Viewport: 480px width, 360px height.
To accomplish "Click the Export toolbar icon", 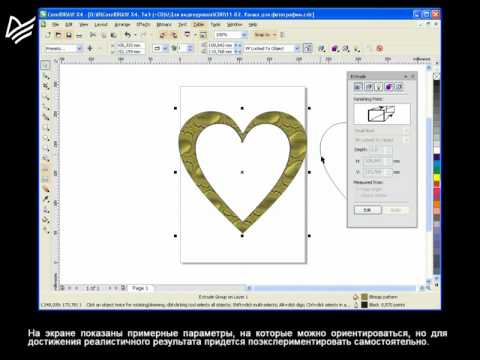I will pos(174,35).
